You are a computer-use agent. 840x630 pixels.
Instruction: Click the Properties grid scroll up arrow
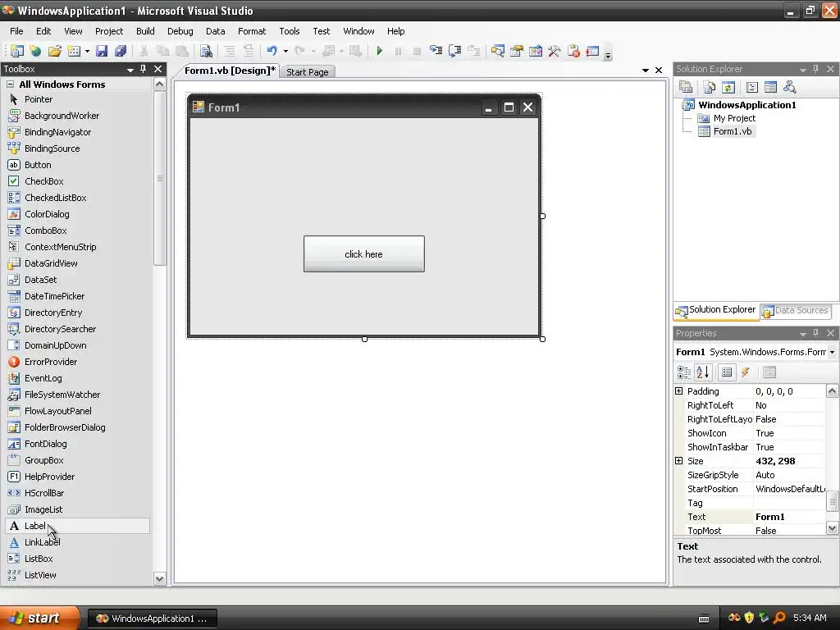832,391
